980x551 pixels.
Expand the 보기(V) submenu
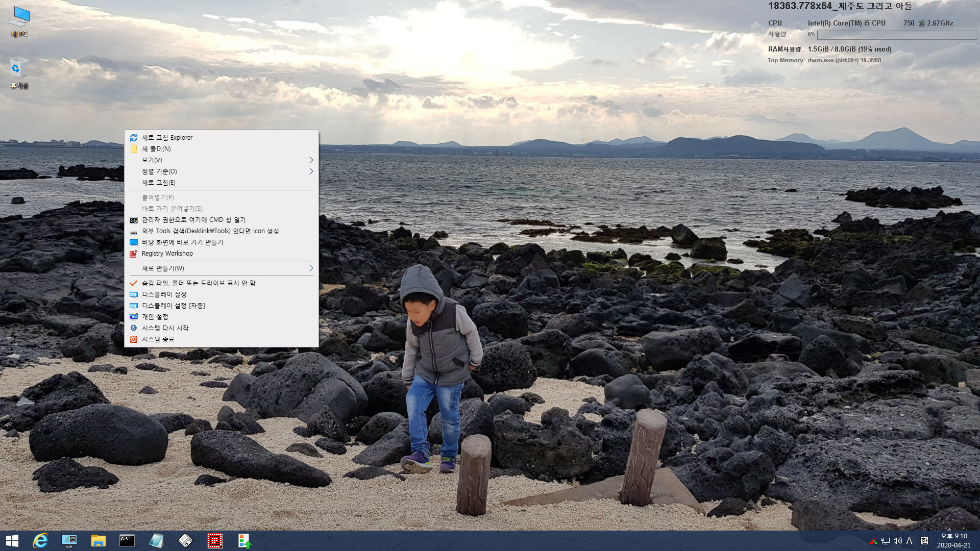[222, 160]
